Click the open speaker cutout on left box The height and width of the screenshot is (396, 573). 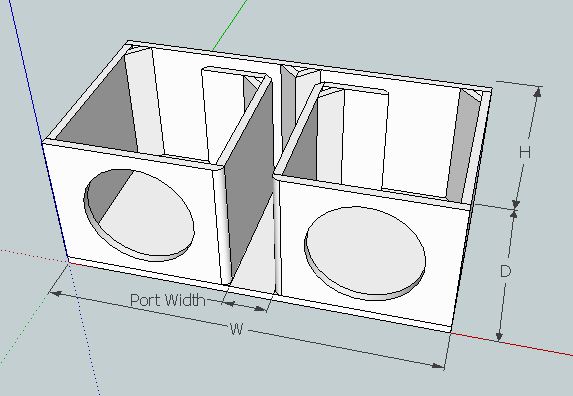click(x=139, y=215)
